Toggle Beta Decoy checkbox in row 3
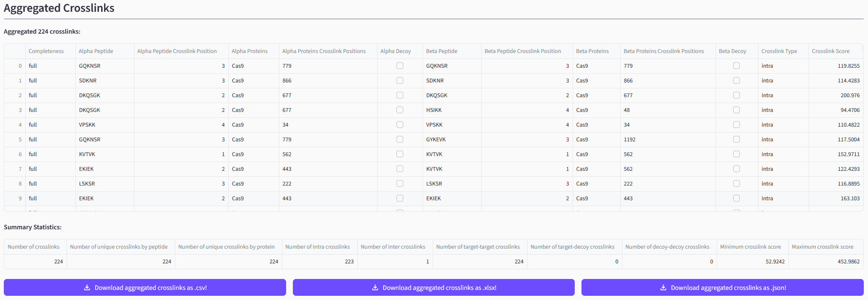The image size is (868, 300). click(737, 110)
